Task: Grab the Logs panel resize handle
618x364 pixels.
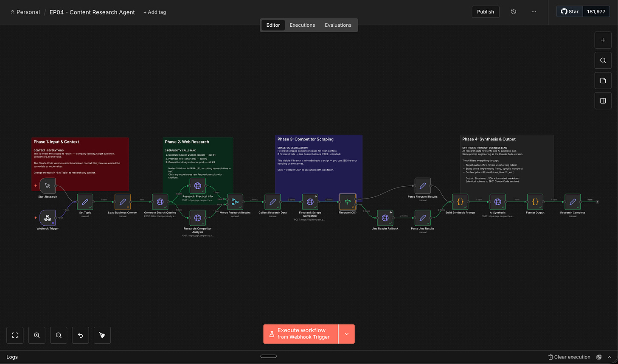Action: click(268, 356)
